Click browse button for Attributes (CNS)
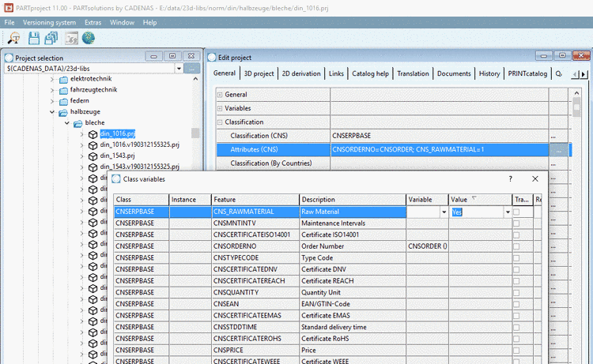The width and height of the screenshot is (593, 364). tap(559, 149)
